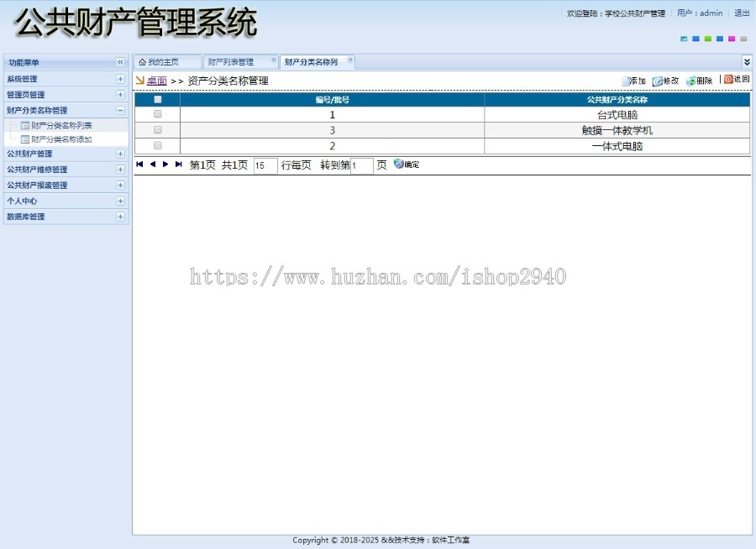
Task: Click the 添加 button label
Action: click(x=638, y=81)
